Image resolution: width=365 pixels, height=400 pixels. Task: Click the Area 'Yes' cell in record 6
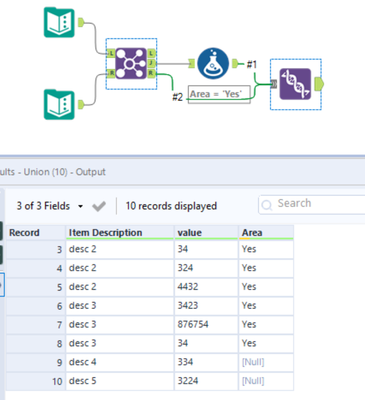(266, 306)
